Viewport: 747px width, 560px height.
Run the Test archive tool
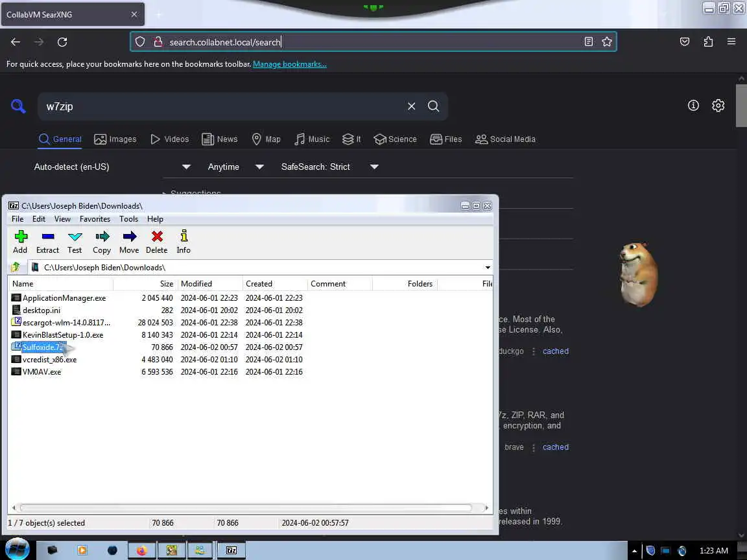point(75,242)
